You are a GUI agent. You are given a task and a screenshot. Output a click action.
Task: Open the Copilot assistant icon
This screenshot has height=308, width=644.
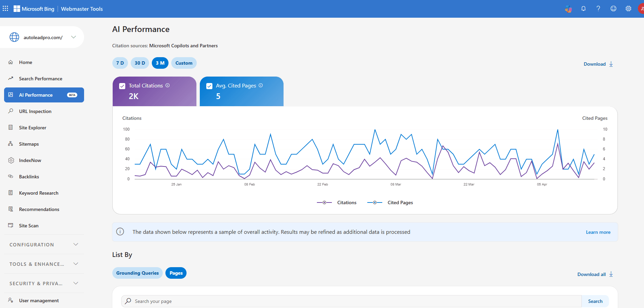568,9
